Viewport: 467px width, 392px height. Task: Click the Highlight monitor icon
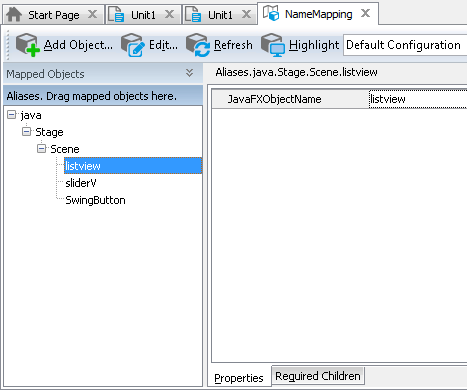click(x=273, y=45)
